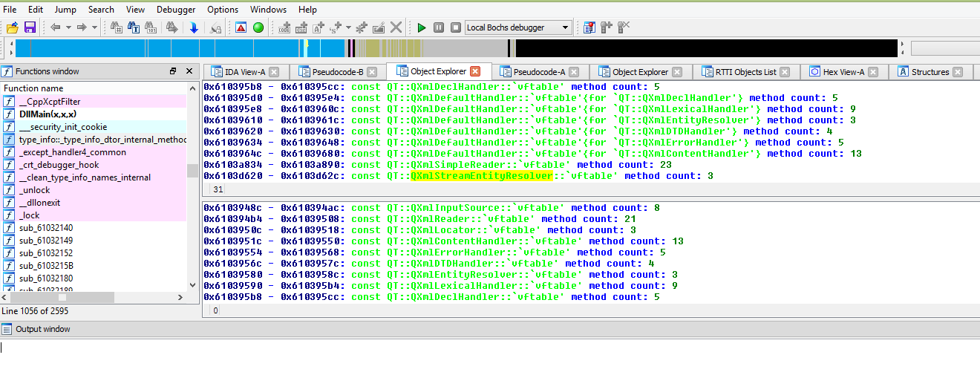Image resolution: width=980 pixels, height=375 pixels.
Task: Open the back-history dropdown arrow
Action: point(68,27)
